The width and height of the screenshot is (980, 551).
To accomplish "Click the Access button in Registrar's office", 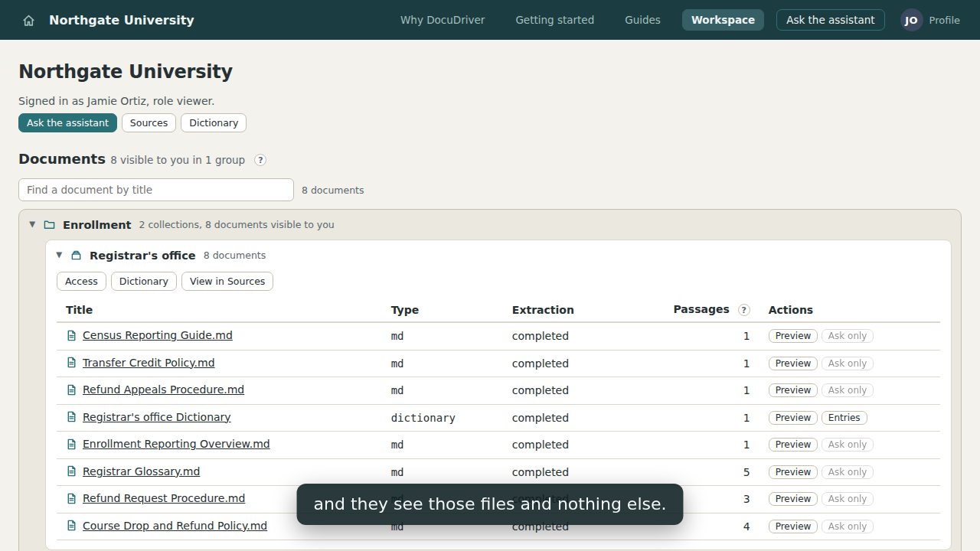I will pyautogui.click(x=81, y=281).
